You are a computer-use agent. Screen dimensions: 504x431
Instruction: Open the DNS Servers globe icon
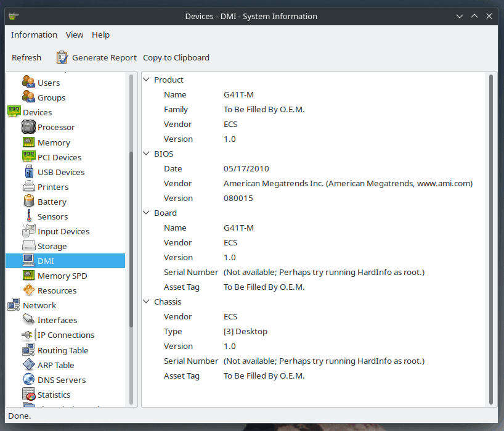click(28, 380)
